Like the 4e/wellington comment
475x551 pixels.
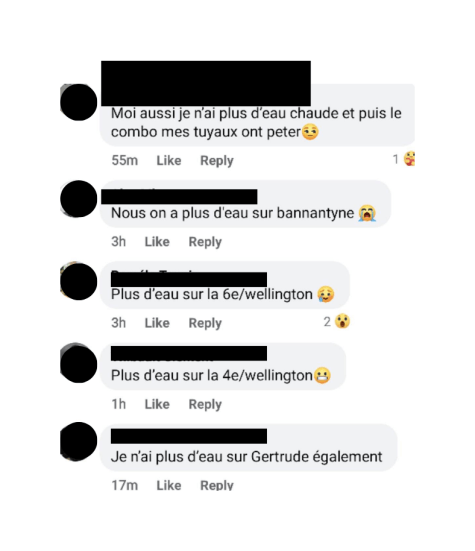(x=157, y=404)
